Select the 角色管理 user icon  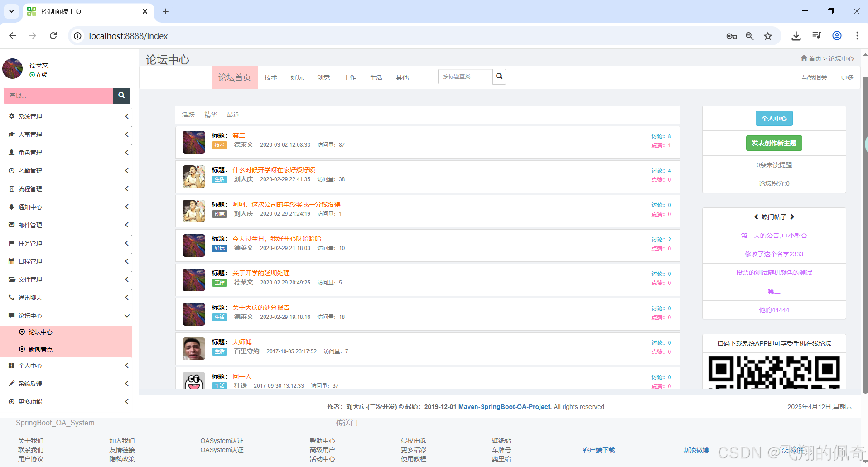[11, 153]
